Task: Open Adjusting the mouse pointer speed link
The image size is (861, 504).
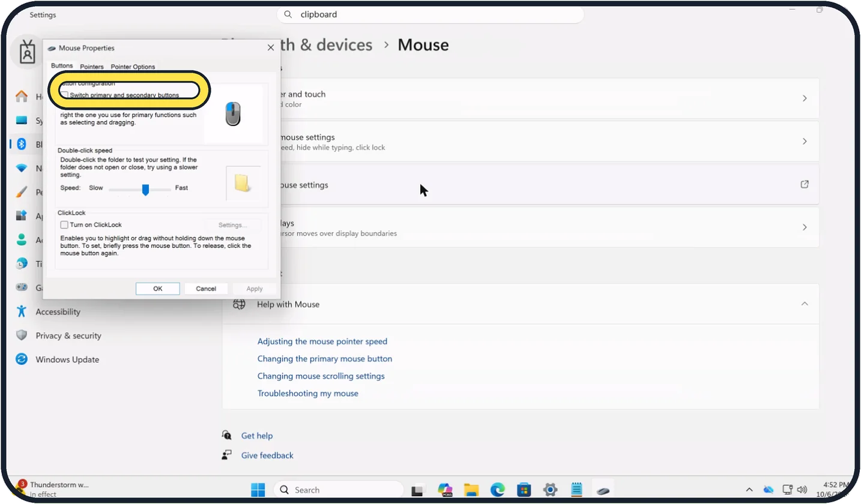Action: pos(322,341)
